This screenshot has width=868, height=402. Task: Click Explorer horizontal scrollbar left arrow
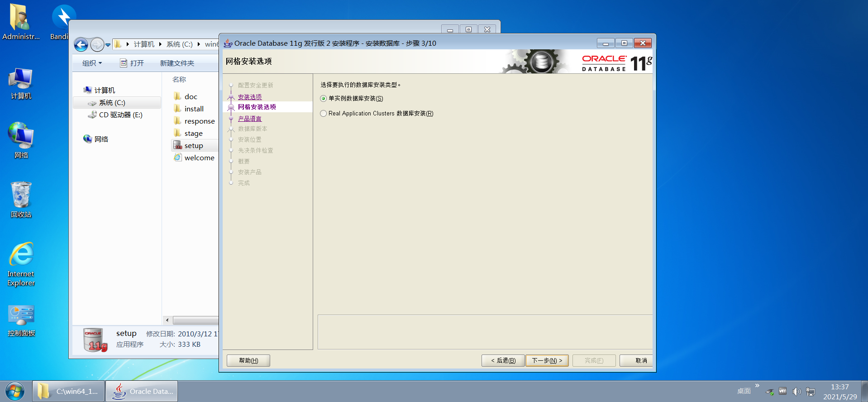167,320
